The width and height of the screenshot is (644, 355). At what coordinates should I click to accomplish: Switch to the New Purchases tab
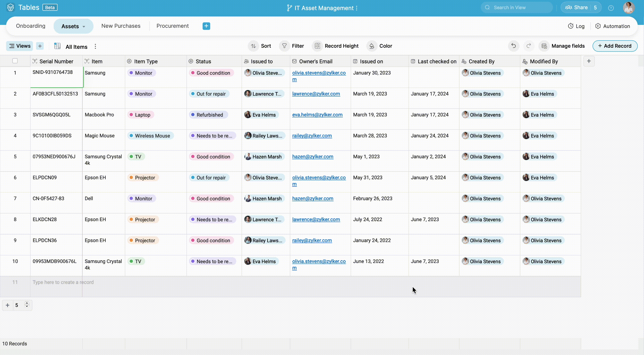point(121,26)
